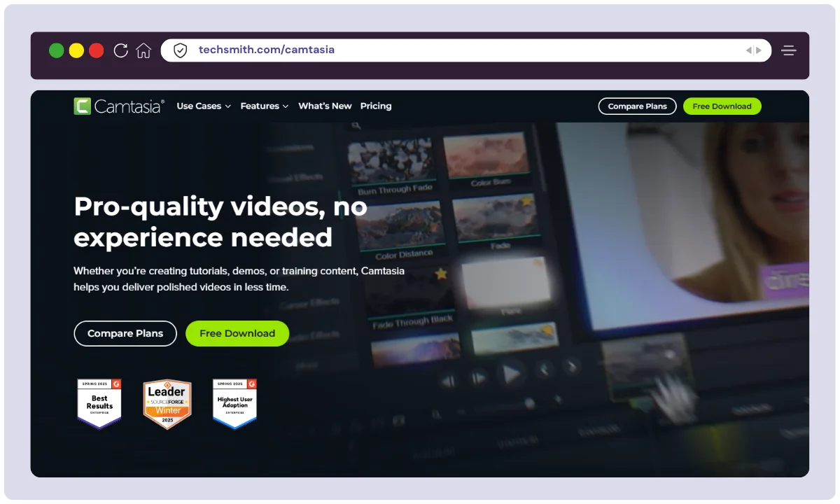Expand the Features dropdown menu
Screen dimensions: 840x504
pos(264,106)
